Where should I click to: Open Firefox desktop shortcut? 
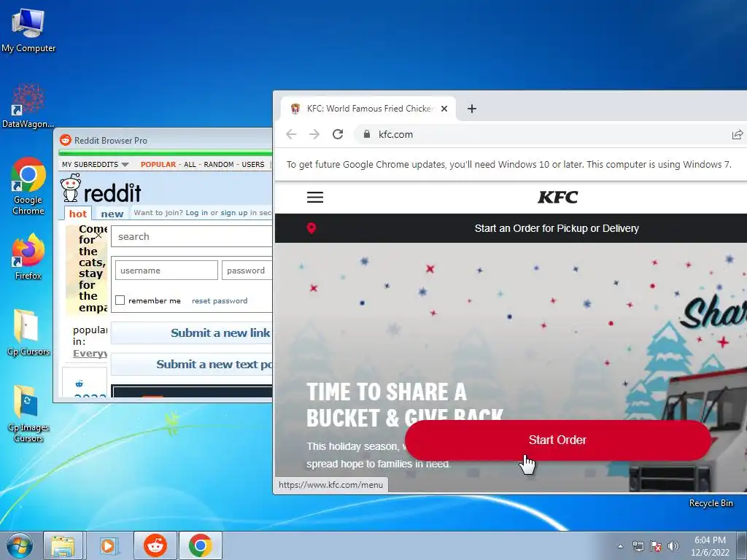click(28, 256)
